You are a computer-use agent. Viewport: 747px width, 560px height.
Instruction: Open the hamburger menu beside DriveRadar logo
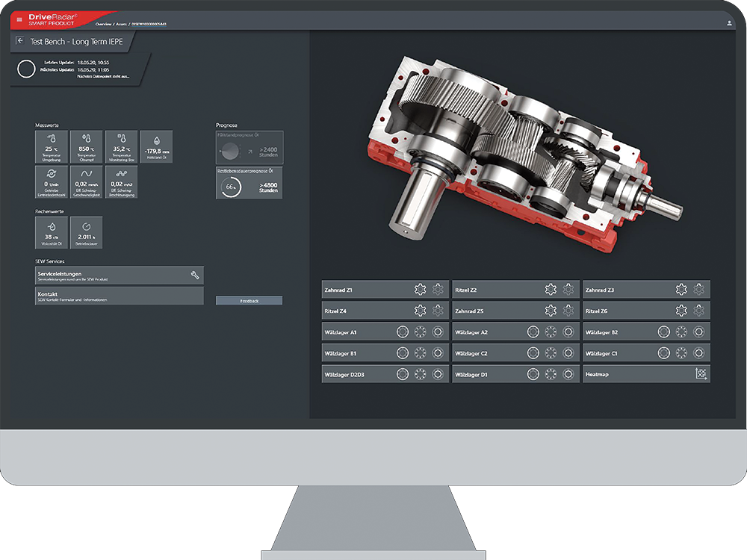point(19,20)
